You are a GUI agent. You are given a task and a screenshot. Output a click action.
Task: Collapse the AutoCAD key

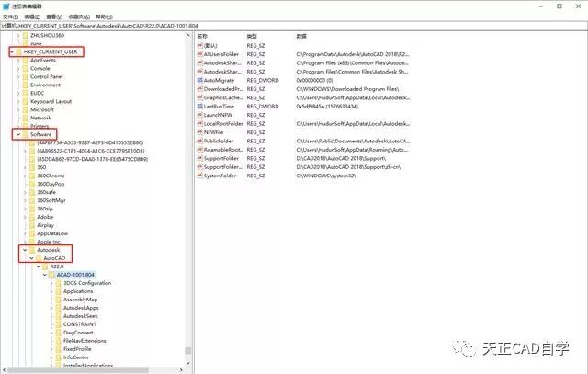[x=31, y=258]
